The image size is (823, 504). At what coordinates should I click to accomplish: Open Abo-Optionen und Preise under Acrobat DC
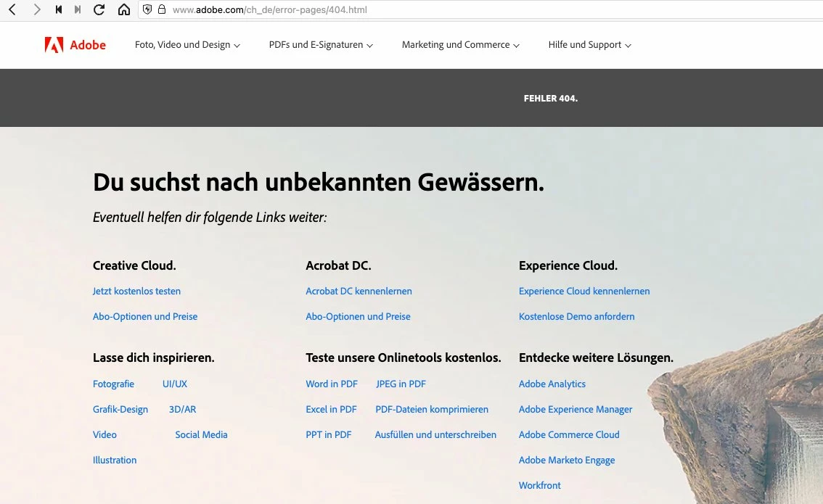coord(358,316)
